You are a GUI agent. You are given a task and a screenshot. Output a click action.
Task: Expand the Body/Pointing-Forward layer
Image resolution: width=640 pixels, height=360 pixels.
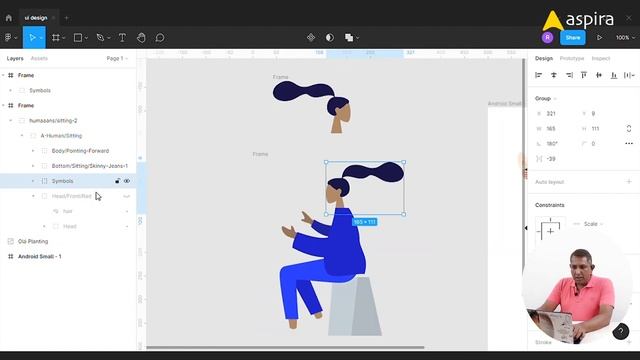pyautogui.click(x=33, y=151)
